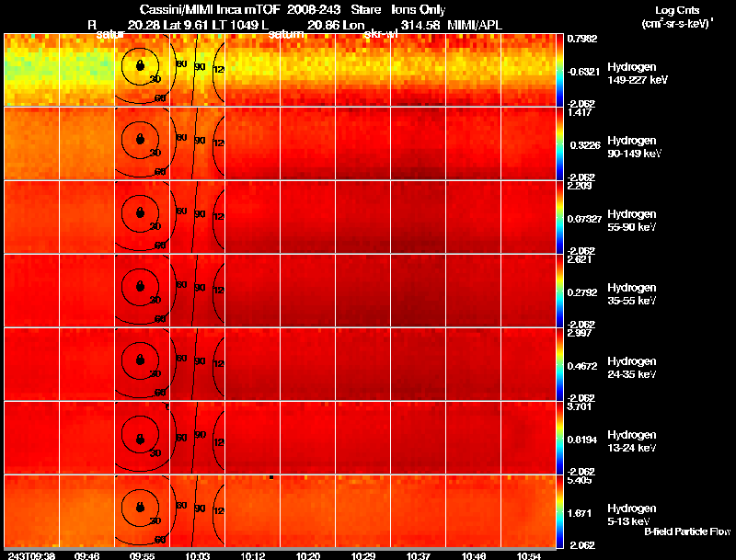736x560 pixels.
Task: Click the '09:55' time axis label
Action: 142,555
